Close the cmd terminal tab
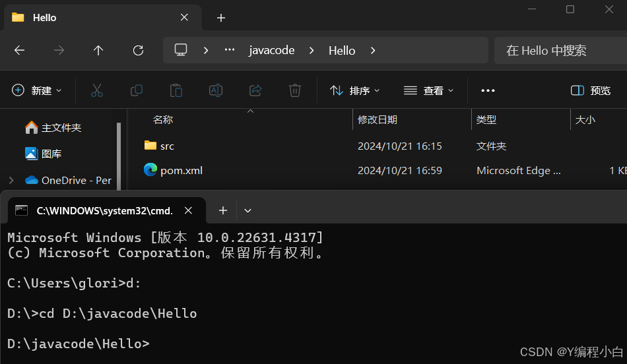Viewport: 627px width, 364px height. 188,210
